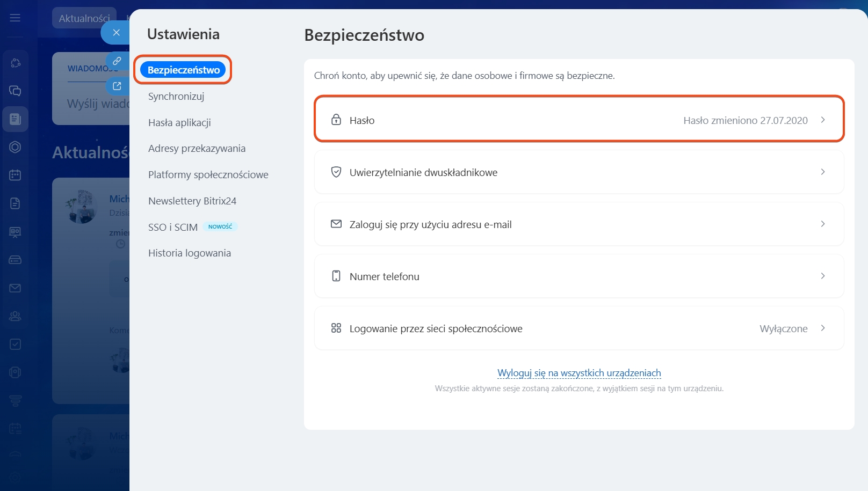
Task: Select Synchronizuj in settings menu
Action: (x=176, y=97)
